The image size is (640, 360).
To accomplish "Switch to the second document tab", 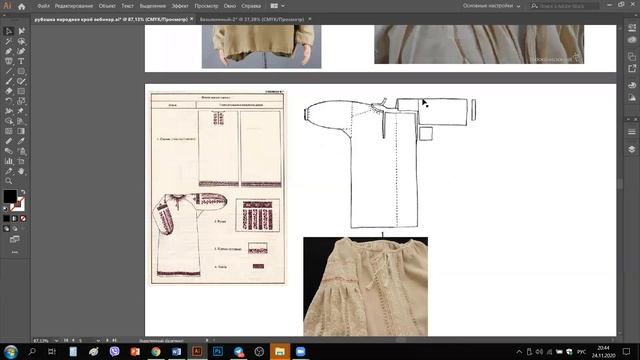I will point(252,19).
